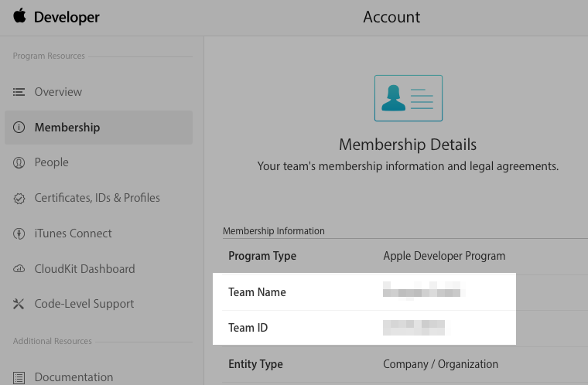Open Overview in sidebar
The width and height of the screenshot is (588, 385).
coord(58,92)
